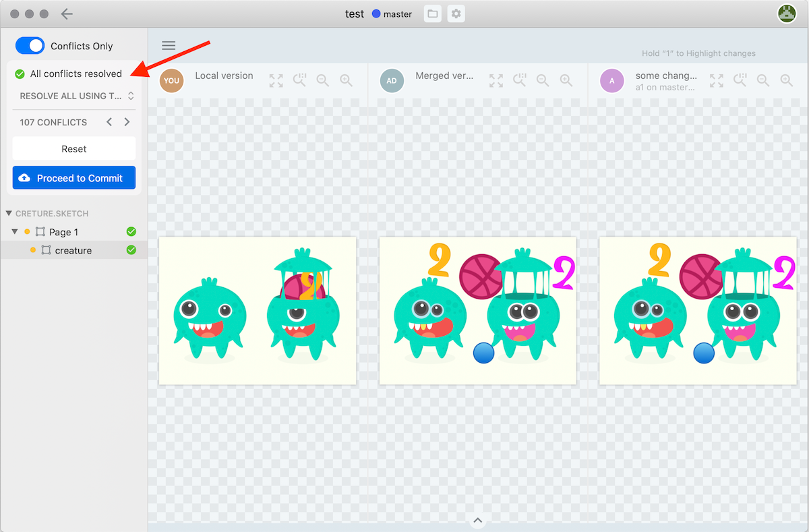The image size is (809, 532).
Task: Open the project folder icon
Action: (x=433, y=13)
